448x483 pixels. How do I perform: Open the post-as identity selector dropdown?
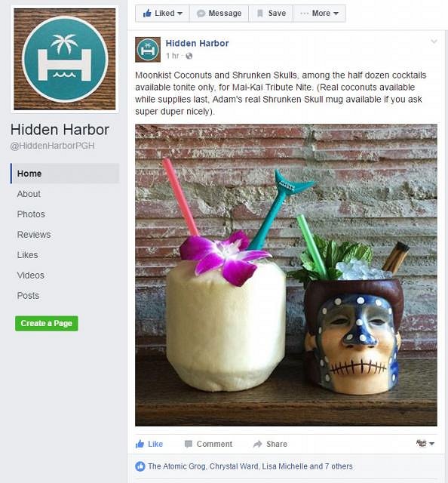[425, 444]
